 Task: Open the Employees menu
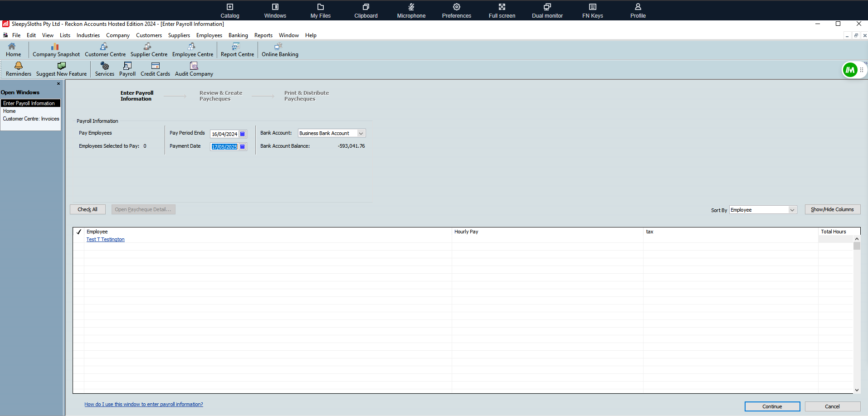point(209,35)
